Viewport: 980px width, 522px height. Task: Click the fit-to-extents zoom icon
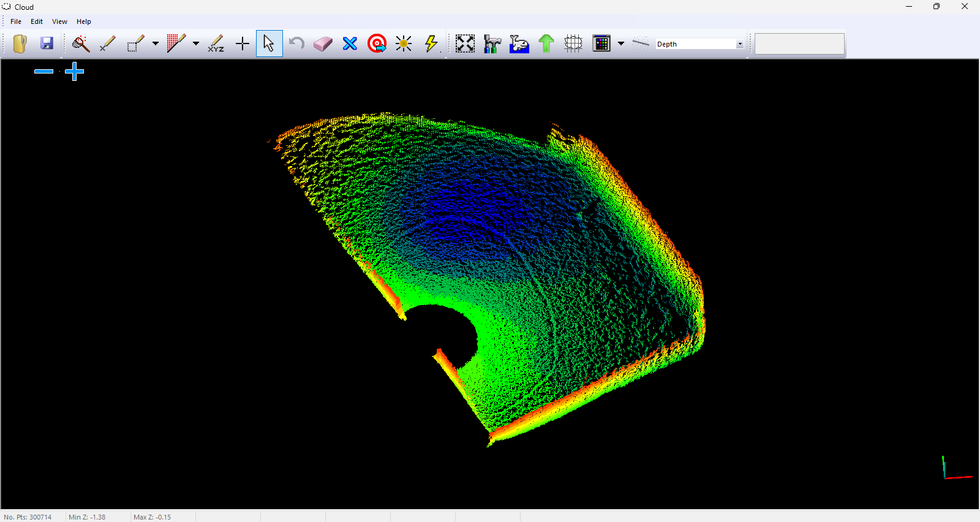(465, 43)
